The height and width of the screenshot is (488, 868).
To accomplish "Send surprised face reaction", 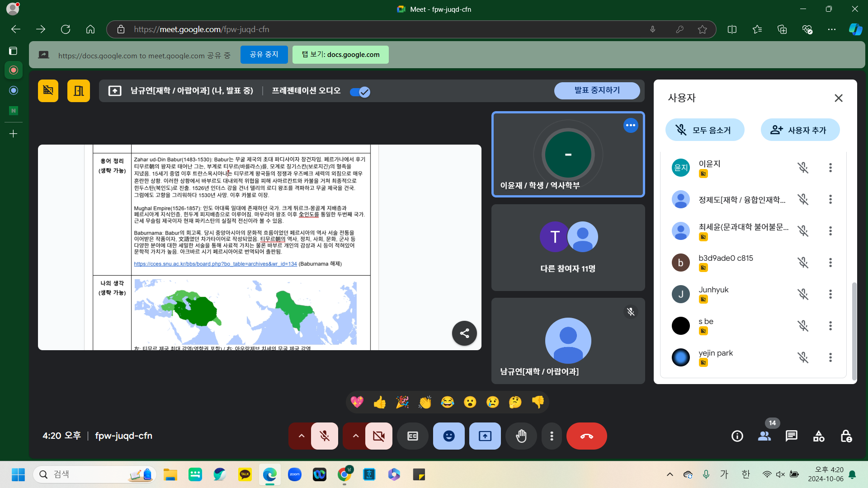I will pos(470,402).
